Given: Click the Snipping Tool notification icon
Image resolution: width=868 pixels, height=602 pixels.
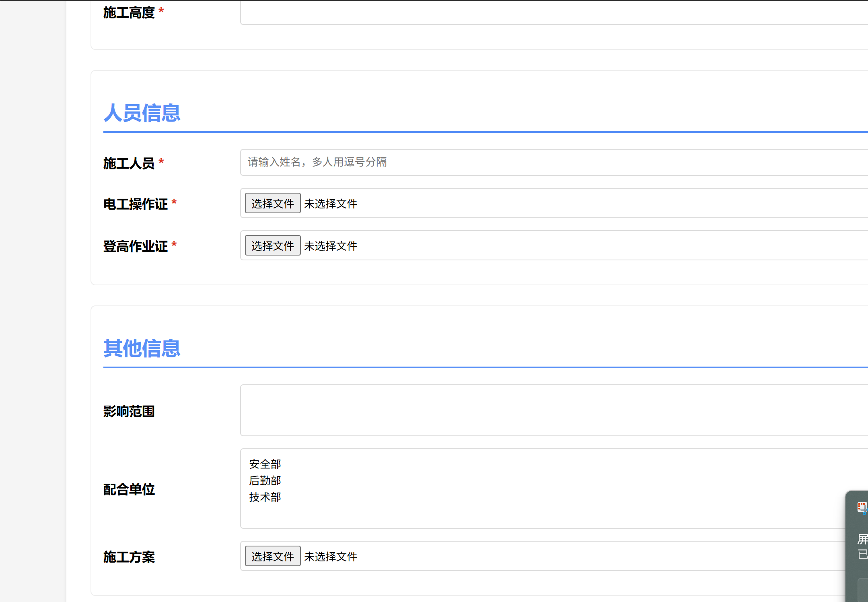Looking at the screenshot, I should [862, 507].
